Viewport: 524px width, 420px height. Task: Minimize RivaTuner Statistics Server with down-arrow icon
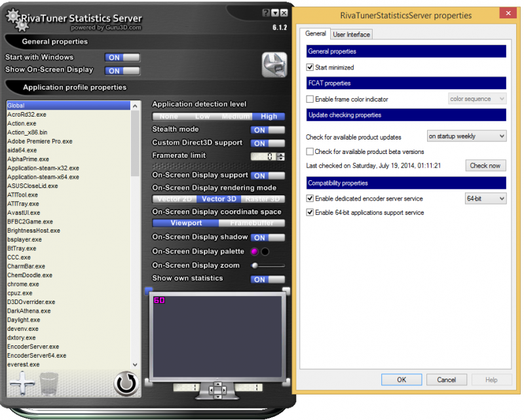pyautogui.click(x=275, y=12)
